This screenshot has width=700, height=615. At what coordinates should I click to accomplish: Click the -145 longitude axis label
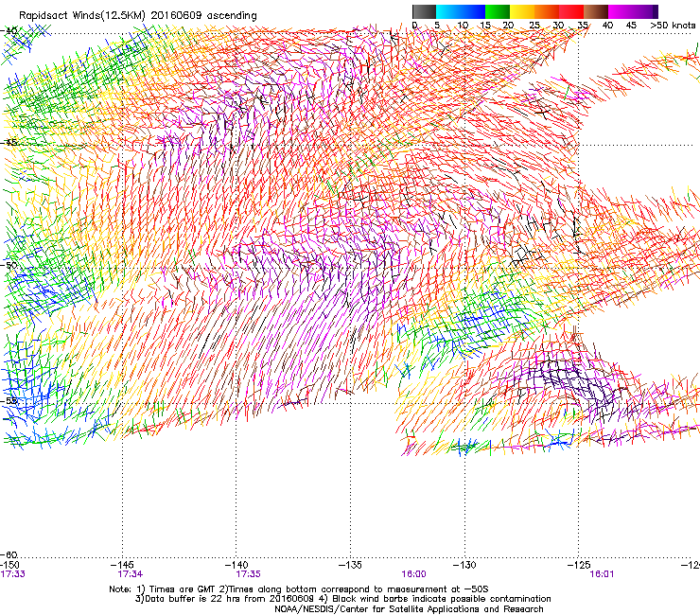122,565
